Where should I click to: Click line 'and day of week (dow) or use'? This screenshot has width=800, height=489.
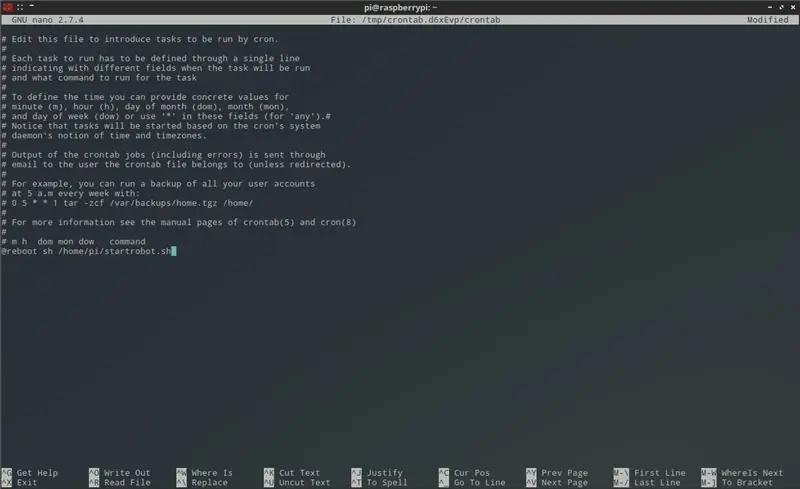point(166,116)
